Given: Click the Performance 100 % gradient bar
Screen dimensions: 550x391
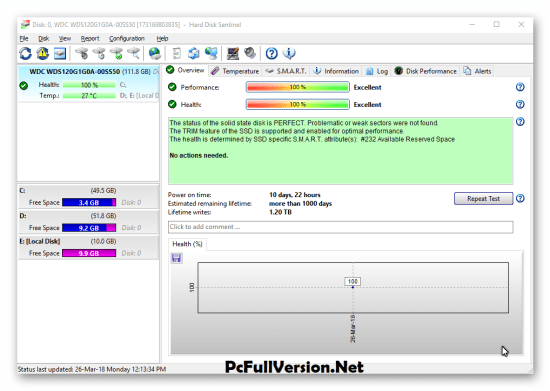Looking at the screenshot, I should tap(297, 87).
